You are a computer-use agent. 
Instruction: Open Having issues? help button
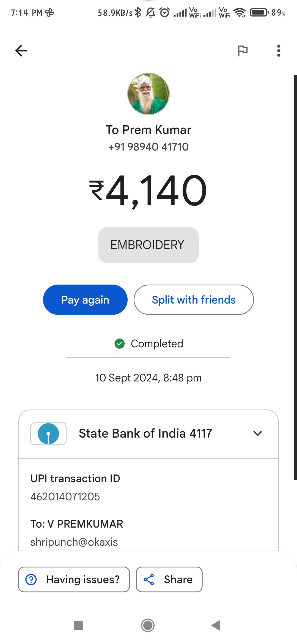coord(74,579)
